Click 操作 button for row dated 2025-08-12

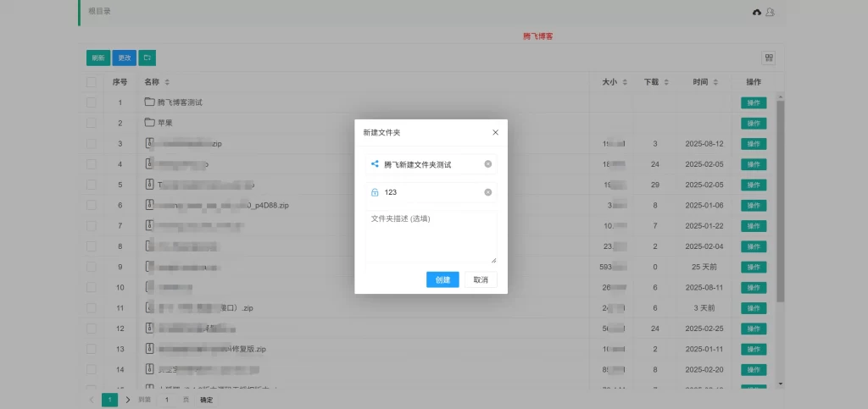point(754,144)
